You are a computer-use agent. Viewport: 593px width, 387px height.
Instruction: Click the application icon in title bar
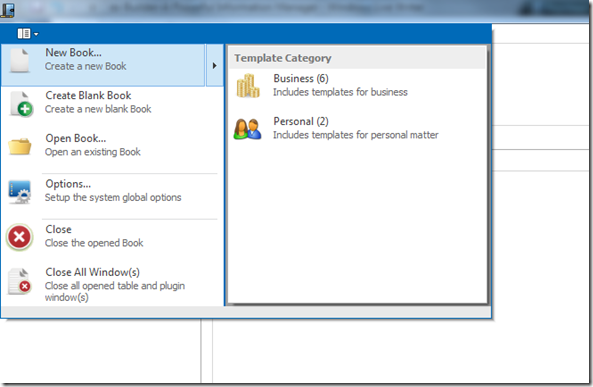[8, 10]
